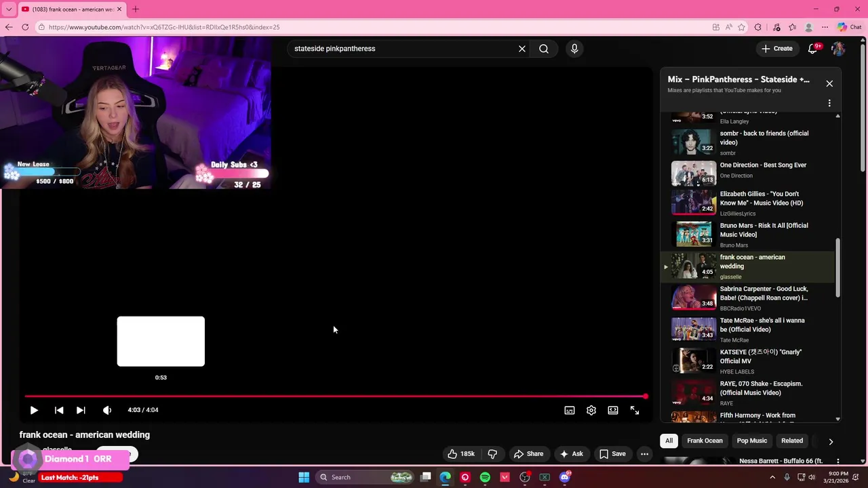Go to previous video in playlist

(59, 410)
